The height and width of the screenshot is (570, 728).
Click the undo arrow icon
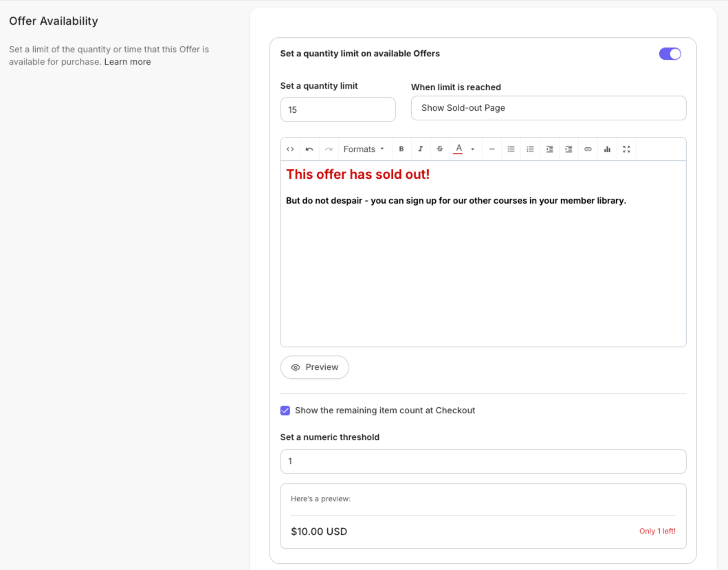[x=309, y=149]
